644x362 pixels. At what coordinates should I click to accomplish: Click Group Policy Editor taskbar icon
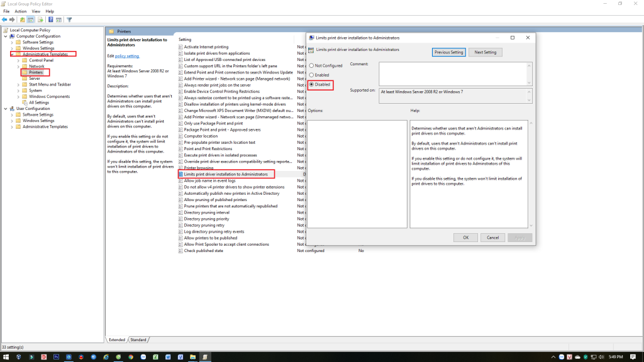(x=205, y=357)
